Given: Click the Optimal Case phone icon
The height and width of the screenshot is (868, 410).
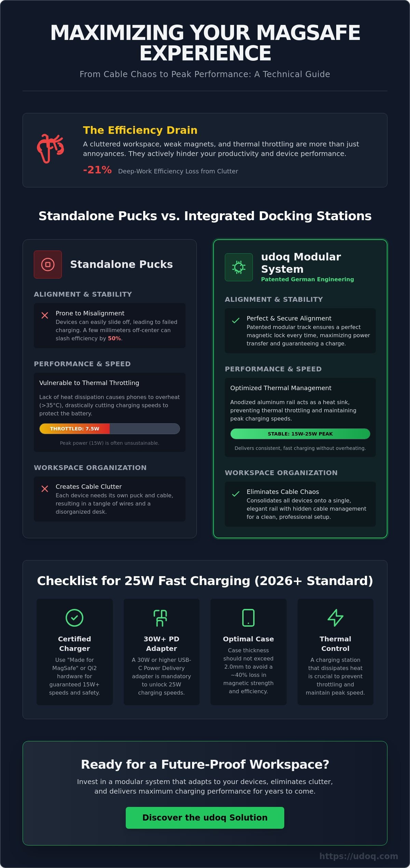Looking at the screenshot, I should (x=248, y=618).
